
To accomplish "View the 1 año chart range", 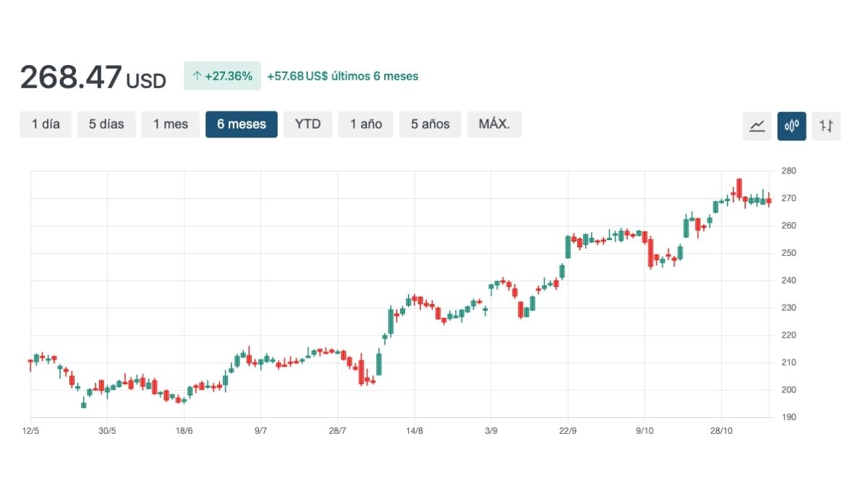I will (366, 124).
